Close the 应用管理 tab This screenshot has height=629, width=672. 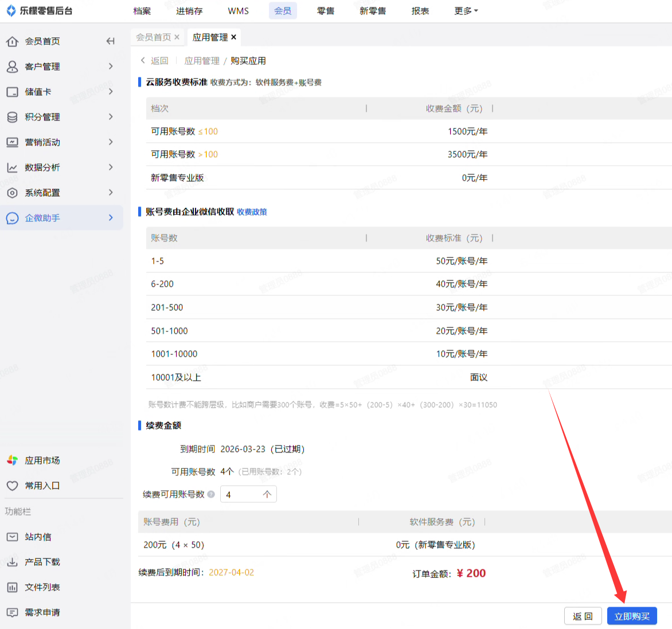tap(233, 37)
